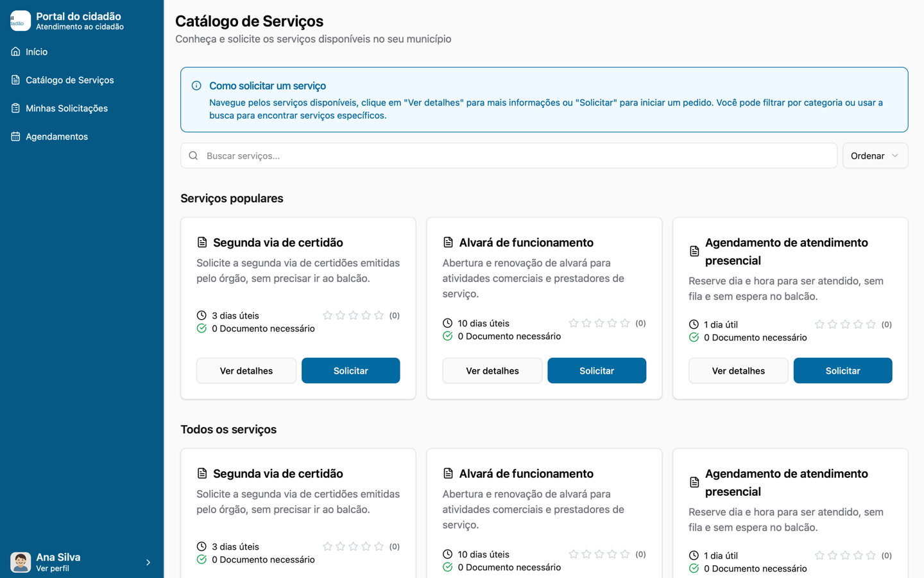Click check icon in popular Alvará de funcionamento card
The height and width of the screenshot is (578, 924).
pos(447,336)
